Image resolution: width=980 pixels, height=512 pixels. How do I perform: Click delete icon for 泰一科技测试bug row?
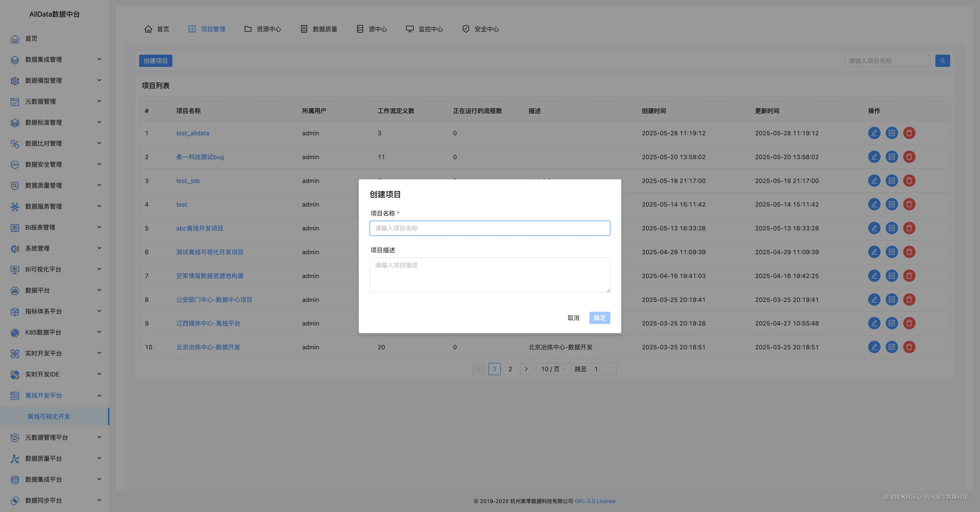pyautogui.click(x=909, y=157)
